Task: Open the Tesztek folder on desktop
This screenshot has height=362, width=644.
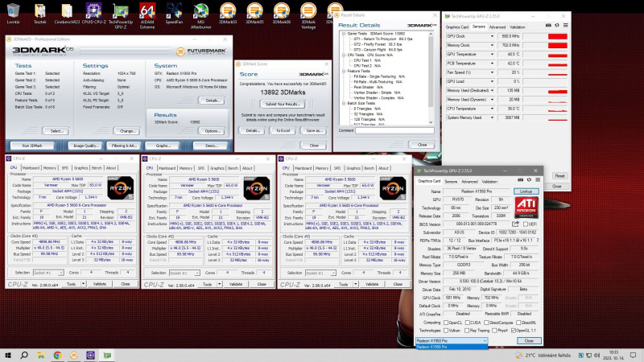Action: coord(39,12)
